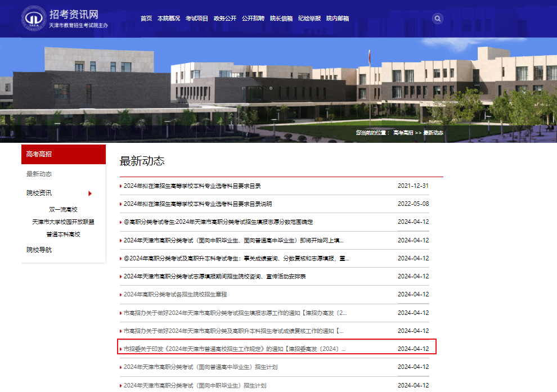Go to 考试项目 in the top navigation
The image size is (557, 392).
(197, 19)
